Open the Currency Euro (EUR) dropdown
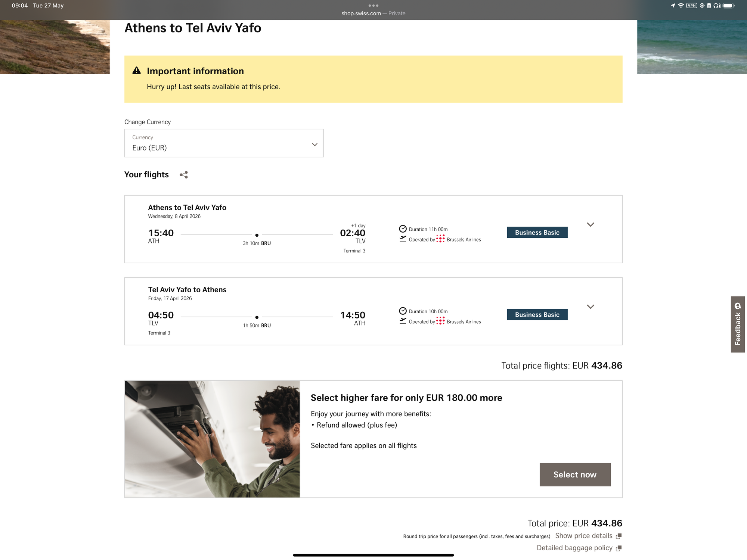This screenshot has width=747, height=560. coord(224,143)
